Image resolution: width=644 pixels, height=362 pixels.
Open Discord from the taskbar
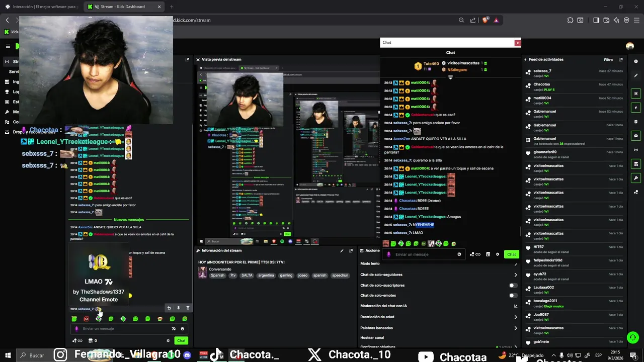pyautogui.click(x=188, y=355)
